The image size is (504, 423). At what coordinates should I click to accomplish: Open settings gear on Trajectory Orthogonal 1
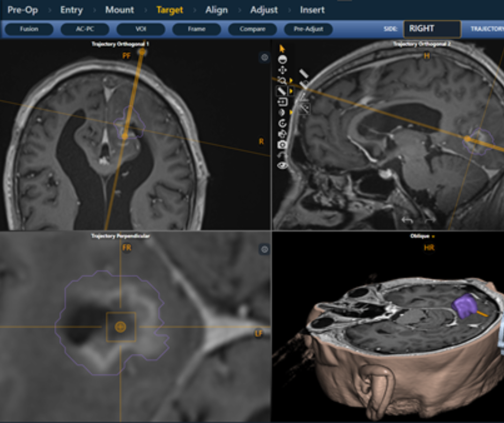[x=263, y=57]
